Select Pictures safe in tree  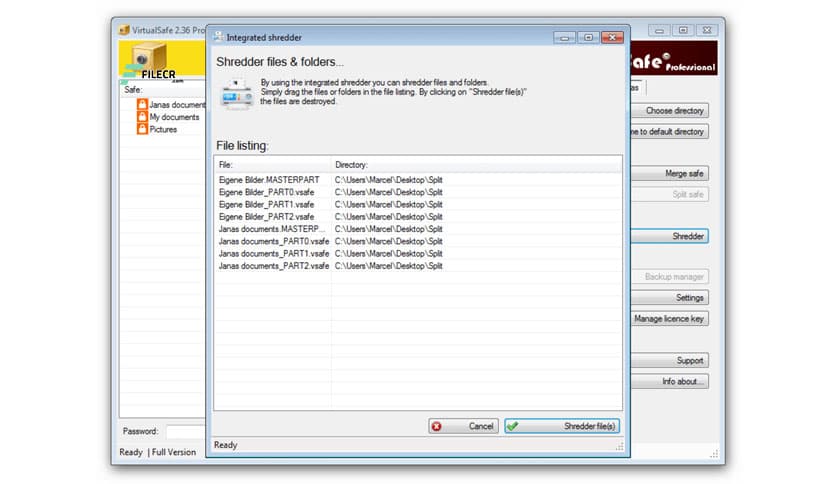click(x=163, y=130)
